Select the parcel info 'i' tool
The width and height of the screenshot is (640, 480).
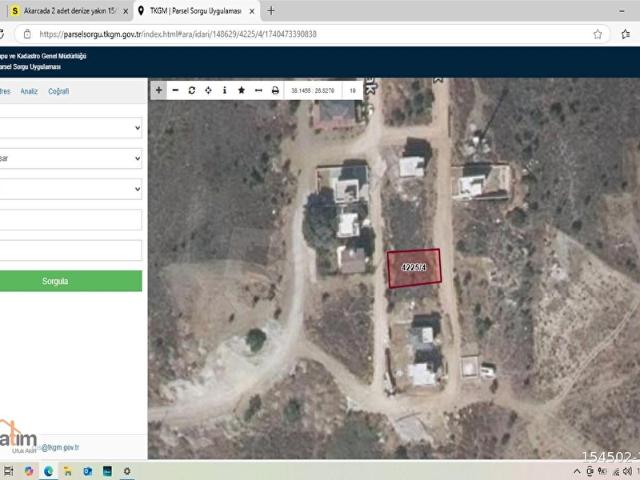[x=224, y=90]
